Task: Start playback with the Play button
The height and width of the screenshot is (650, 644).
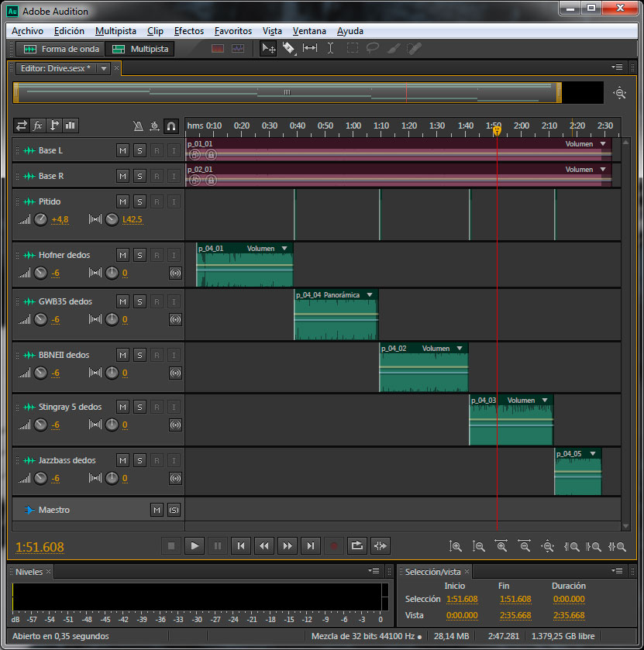Action: 194,546
